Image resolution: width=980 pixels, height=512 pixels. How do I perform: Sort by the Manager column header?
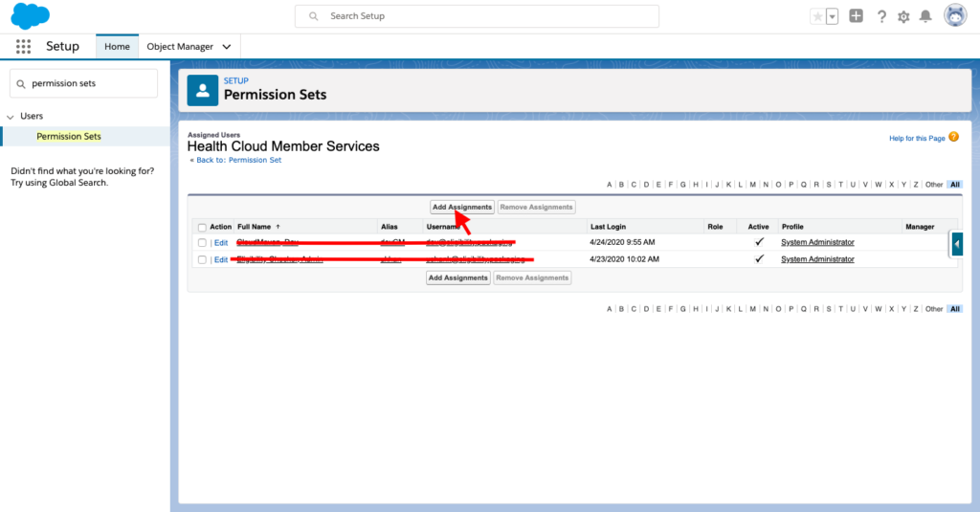(x=920, y=227)
